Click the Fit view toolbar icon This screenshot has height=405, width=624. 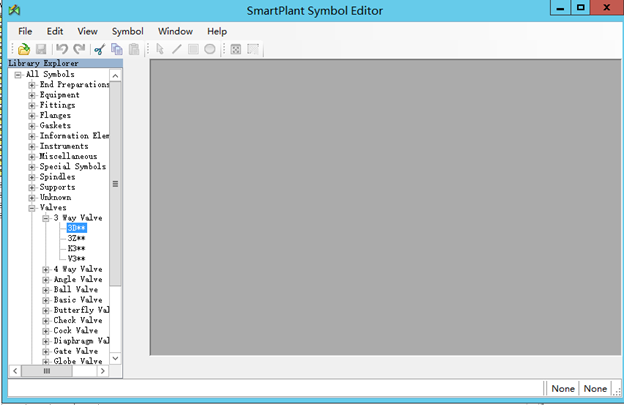[236, 49]
